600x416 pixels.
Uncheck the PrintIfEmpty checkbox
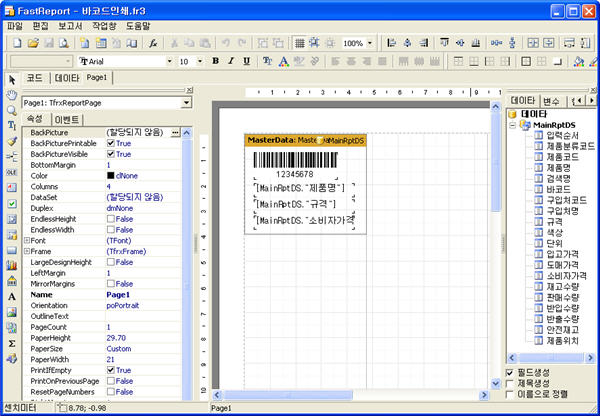(111, 370)
